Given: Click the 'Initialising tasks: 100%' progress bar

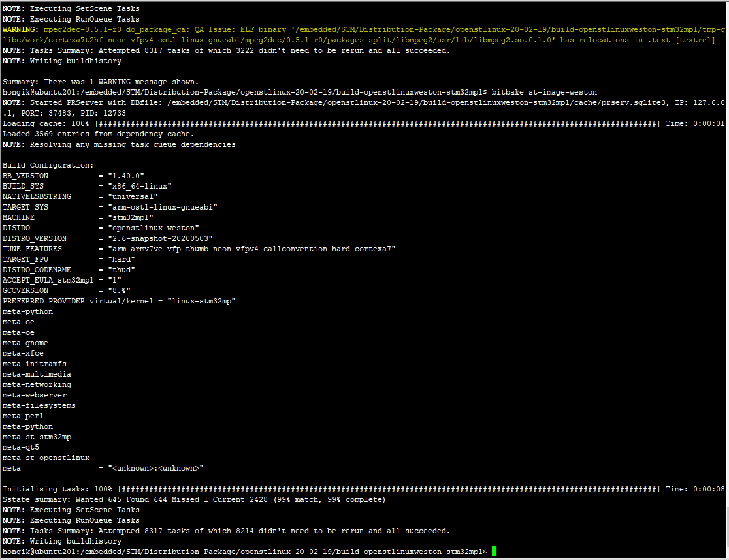Looking at the screenshot, I should pos(389,490).
